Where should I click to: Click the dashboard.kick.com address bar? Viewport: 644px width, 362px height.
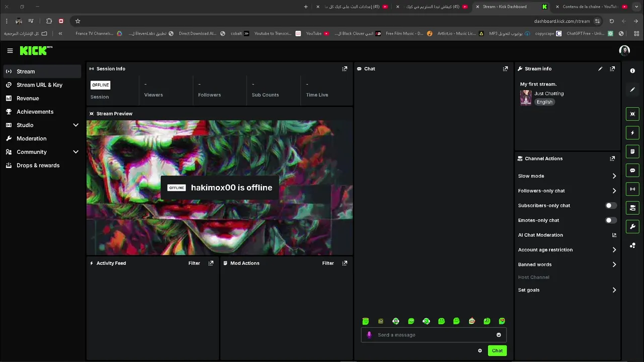(x=562, y=21)
